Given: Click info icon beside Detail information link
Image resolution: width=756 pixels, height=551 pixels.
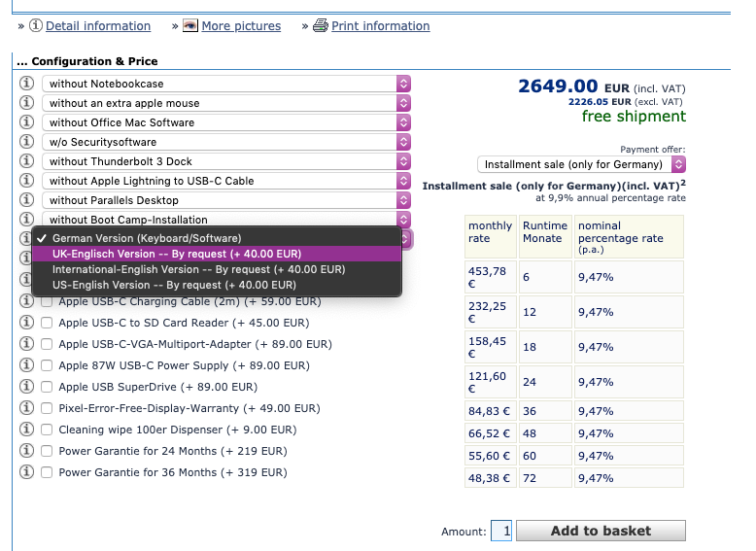Looking at the screenshot, I should pos(36,25).
